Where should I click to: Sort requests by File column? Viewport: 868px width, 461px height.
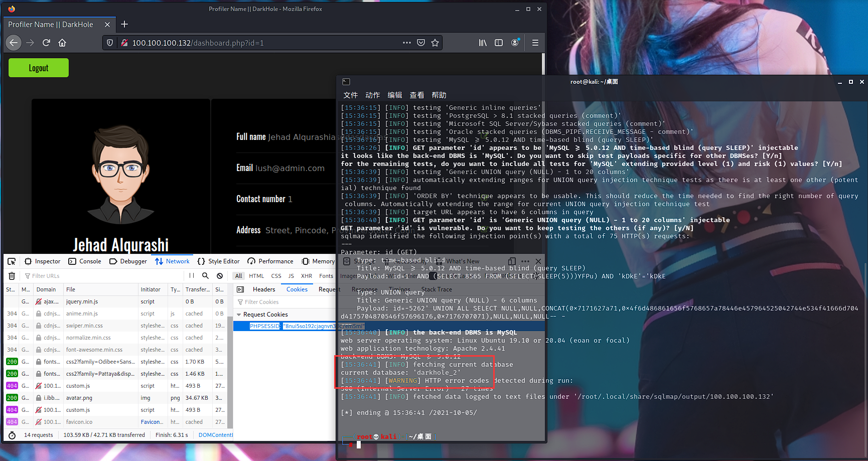click(100, 289)
